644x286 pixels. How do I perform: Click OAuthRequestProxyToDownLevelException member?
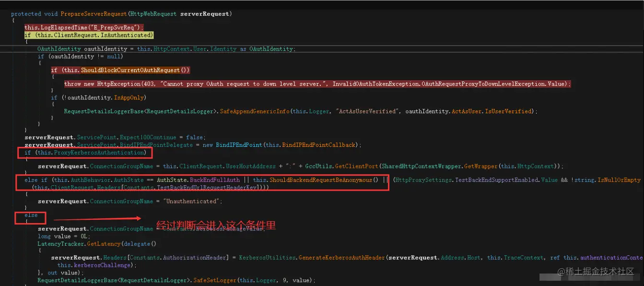[486, 84]
